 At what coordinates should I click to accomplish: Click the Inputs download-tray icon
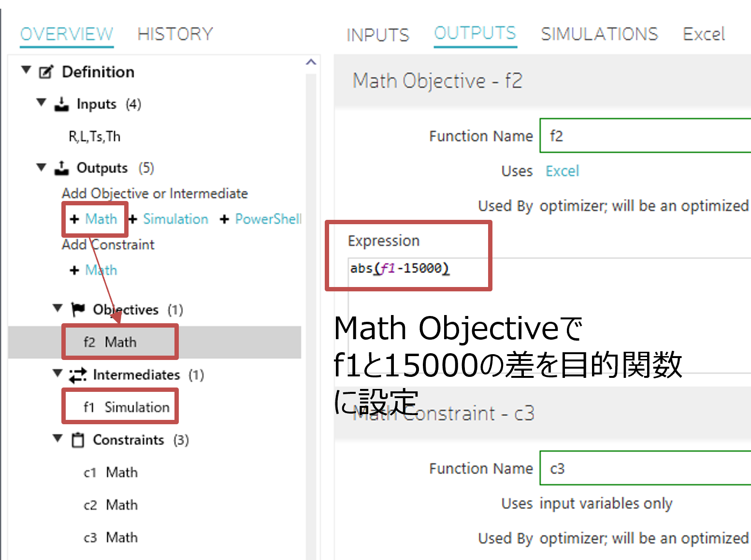[61, 104]
